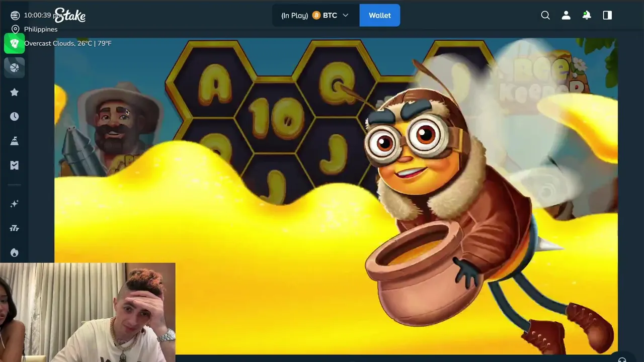The height and width of the screenshot is (362, 644).
Task: Open the user profile icon
Action: [566, 15]
